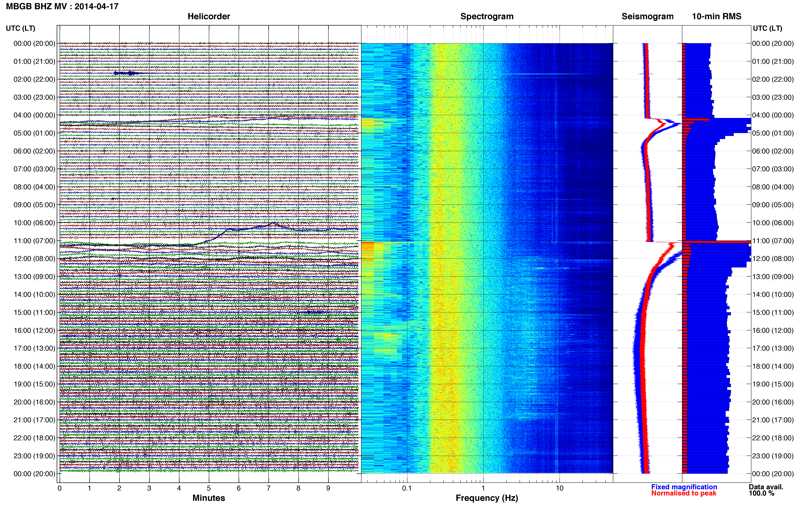Click right-side time label '15:00 (11:00)'
The height and width of the screenshot is (508, 812).
(x=773, y=312)
